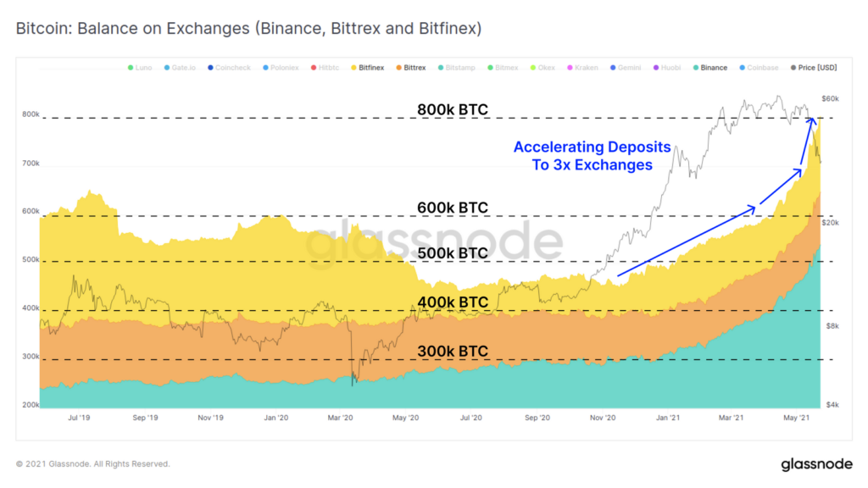Click the Bitstamp legend dot

(x=442, y=68)
